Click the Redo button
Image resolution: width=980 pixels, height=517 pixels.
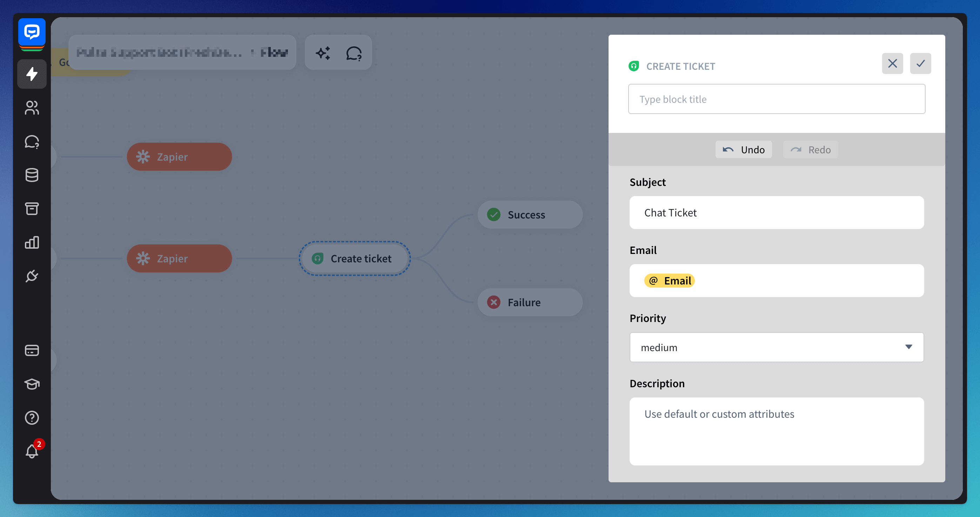point(810,149)
